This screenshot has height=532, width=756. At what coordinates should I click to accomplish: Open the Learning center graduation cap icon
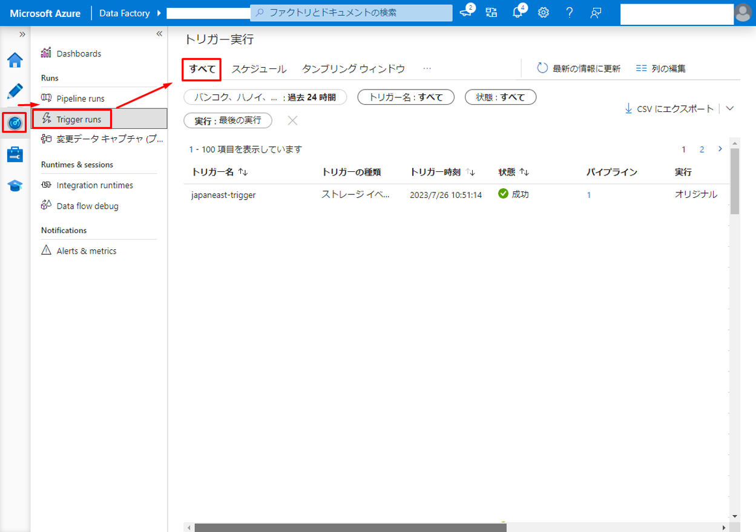[x=15, y=185]
